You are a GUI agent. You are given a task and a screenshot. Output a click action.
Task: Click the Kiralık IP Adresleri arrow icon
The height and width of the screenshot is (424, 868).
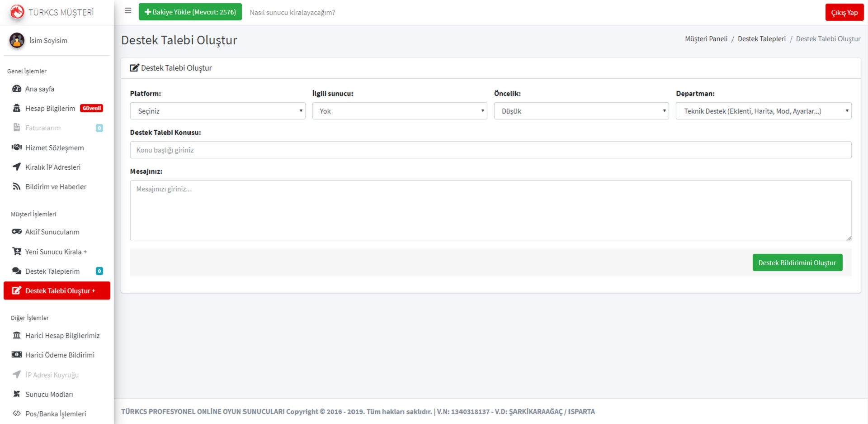tap(17, 167)
